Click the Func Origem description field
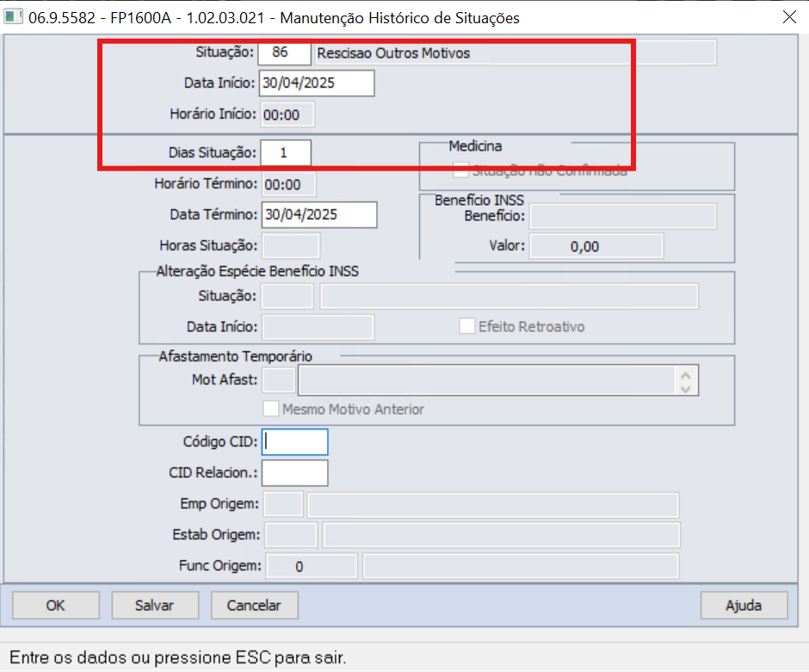The image size is (809, 672). pos(521,566)
